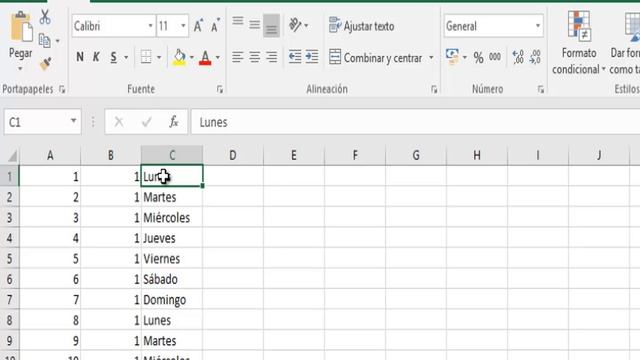Select row 5 header
The height and width of the screenshot is (360, 640).
tap(9, 259)
